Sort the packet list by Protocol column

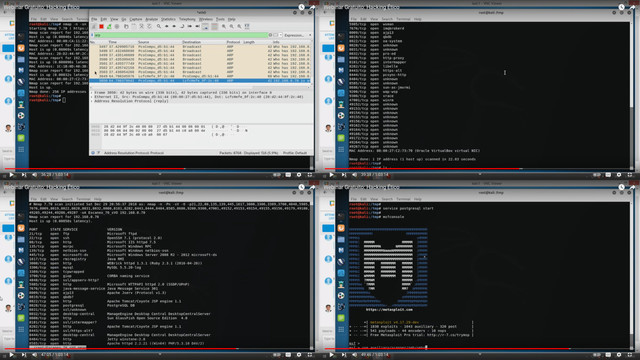(x=233, y=42)
